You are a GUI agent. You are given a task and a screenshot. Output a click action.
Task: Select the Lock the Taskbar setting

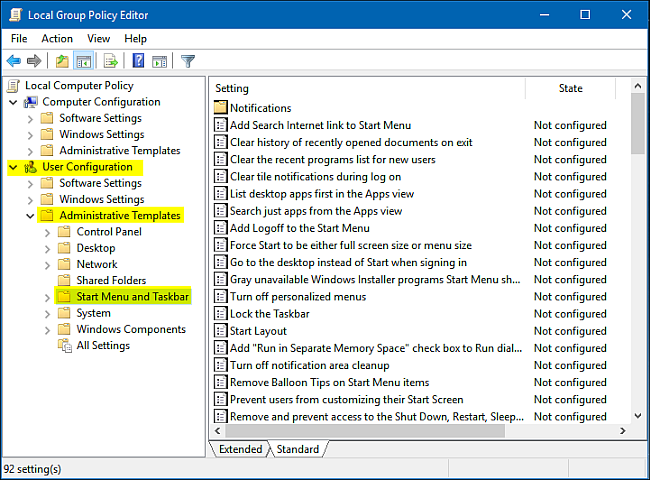(269, 314)
